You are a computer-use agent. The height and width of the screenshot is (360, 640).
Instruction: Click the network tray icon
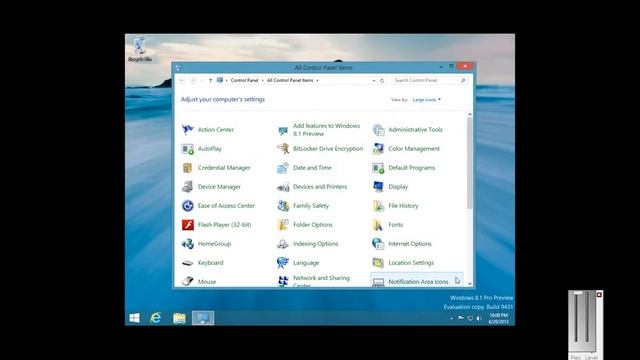tap(470, 318)
